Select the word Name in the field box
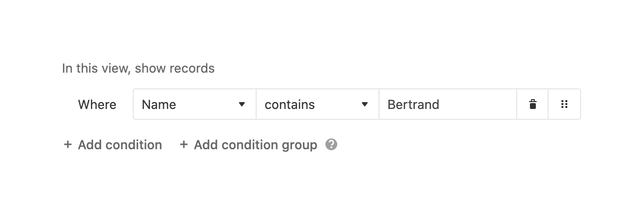This screenshot has height=215, width=644. click(x=159, y=105)
